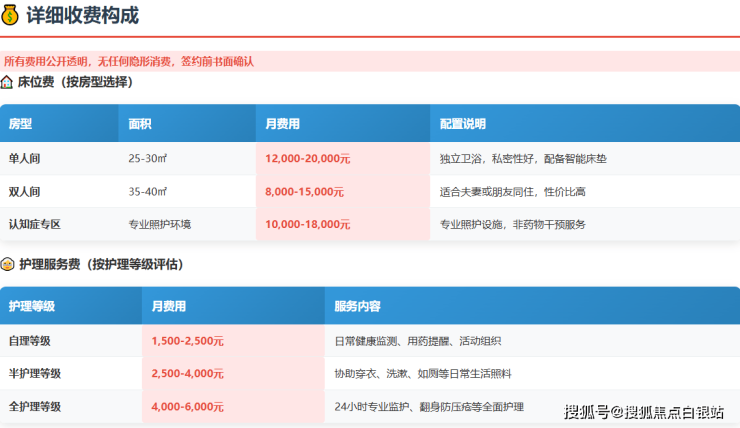
Task: Select the red transparency notice banner
Action: click(369, 61)
